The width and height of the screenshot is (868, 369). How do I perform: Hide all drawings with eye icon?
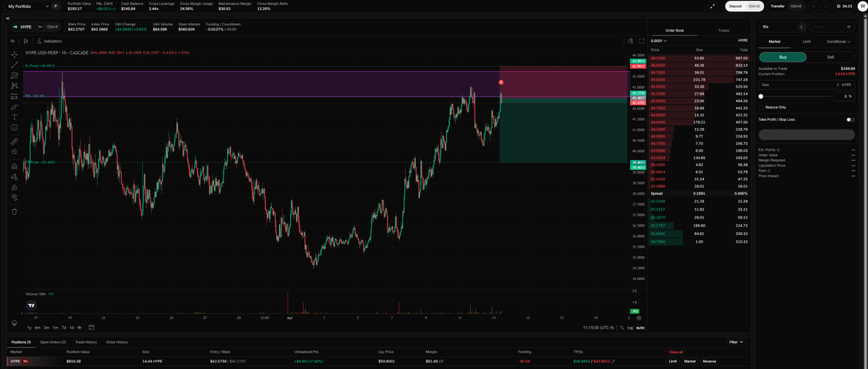[x=14, y=197]
